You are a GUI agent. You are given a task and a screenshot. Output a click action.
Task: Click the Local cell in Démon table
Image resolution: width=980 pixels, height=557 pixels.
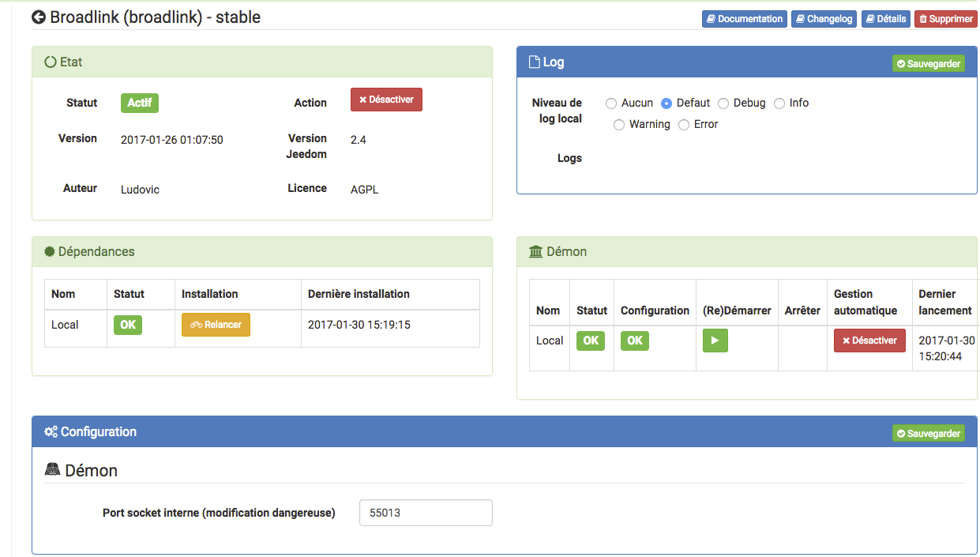point(550,341)
